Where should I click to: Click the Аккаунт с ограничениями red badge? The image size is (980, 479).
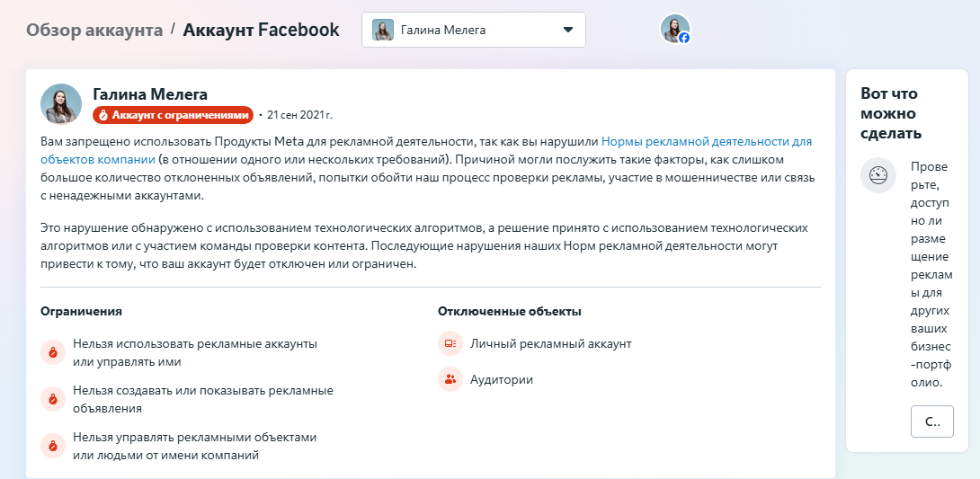(x=174, y=115)
